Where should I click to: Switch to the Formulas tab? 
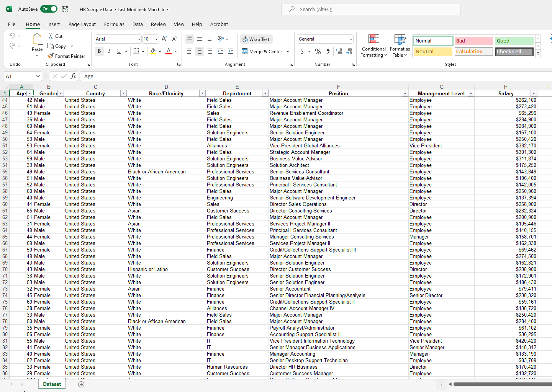click(114, 24)
